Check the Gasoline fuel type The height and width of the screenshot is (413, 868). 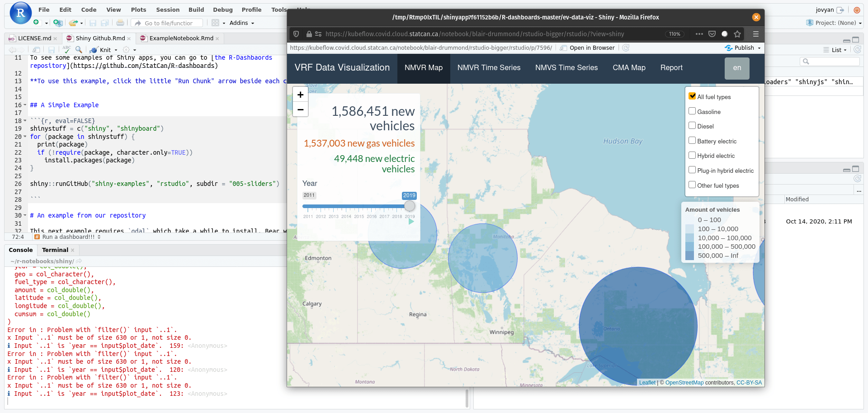click(692, 111)
